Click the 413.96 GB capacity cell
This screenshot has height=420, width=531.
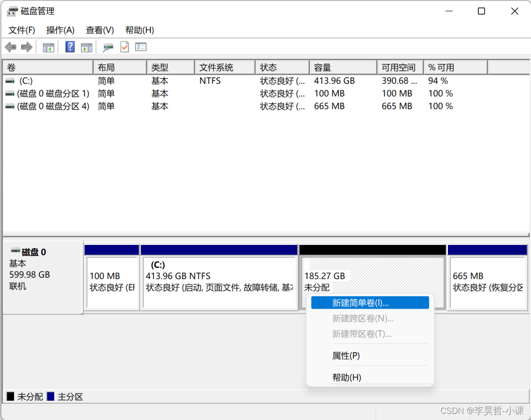pos(334,81)
